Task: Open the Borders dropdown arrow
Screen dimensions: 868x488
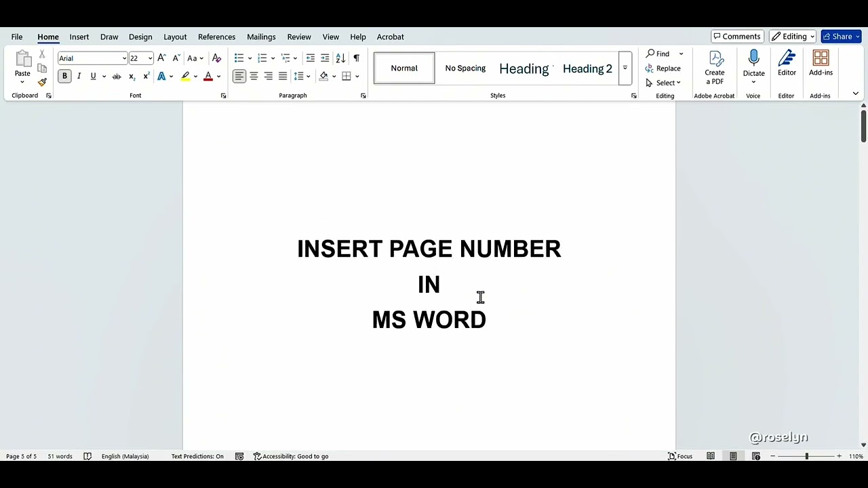Action: point(357,77)
